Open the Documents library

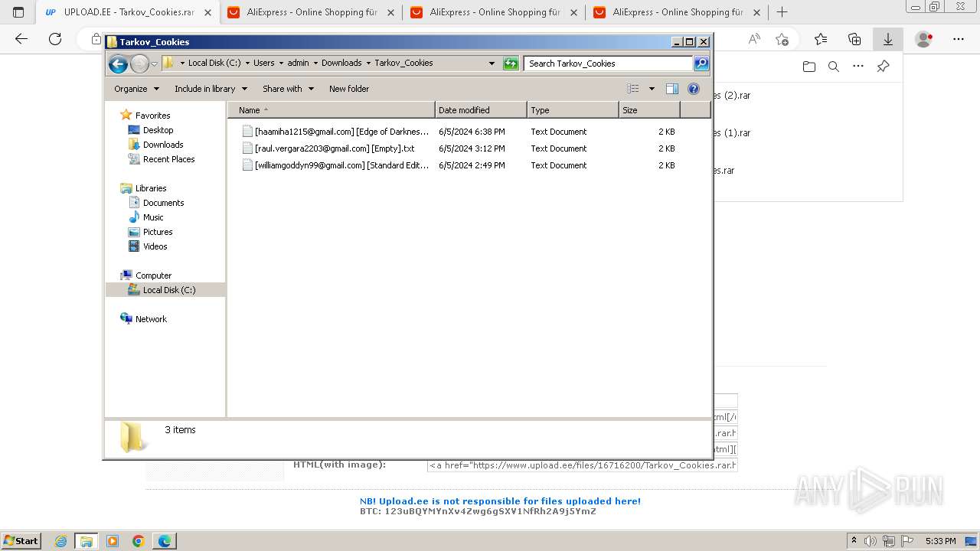163,203
